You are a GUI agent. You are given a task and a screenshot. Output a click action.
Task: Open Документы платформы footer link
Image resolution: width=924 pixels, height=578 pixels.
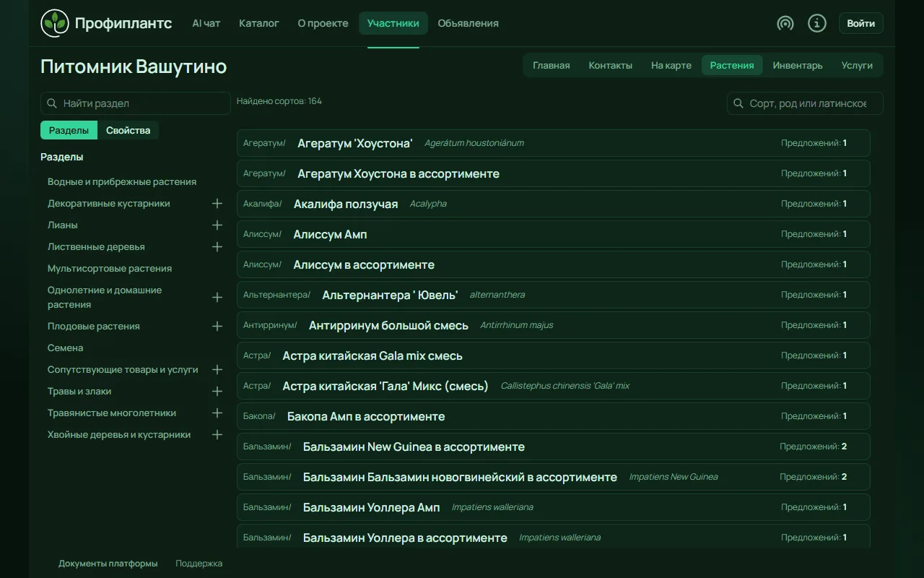(x=108, y=564)
